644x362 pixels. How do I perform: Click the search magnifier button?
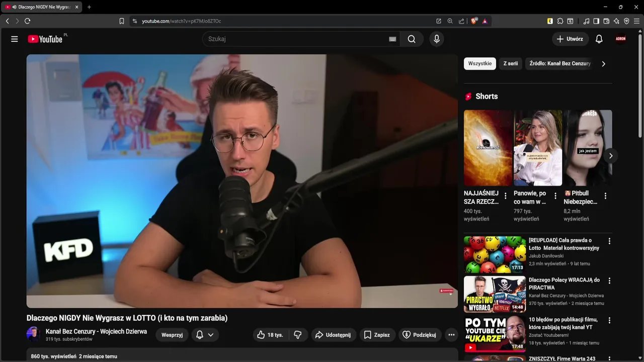pyautogui.click(x=412, y=39)
